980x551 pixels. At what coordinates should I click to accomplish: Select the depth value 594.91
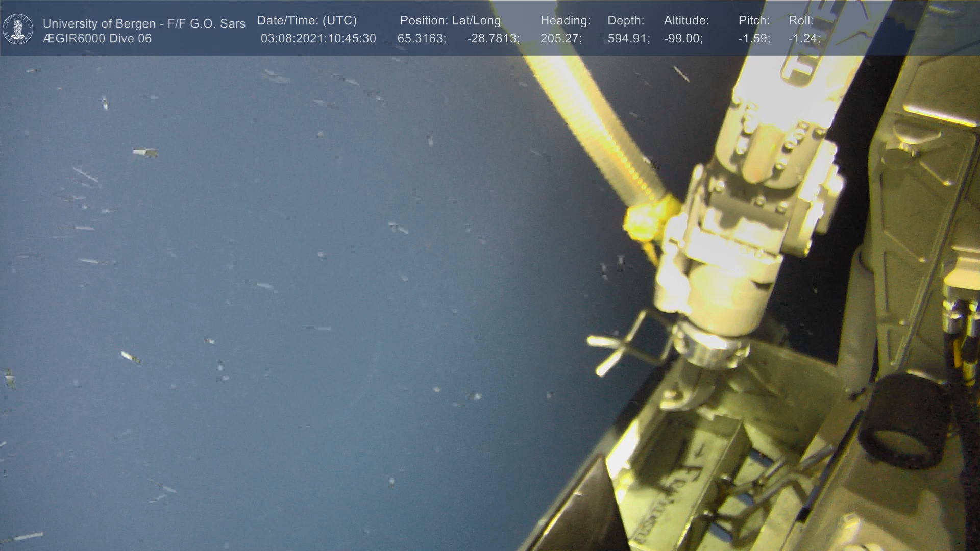[628, 39]
